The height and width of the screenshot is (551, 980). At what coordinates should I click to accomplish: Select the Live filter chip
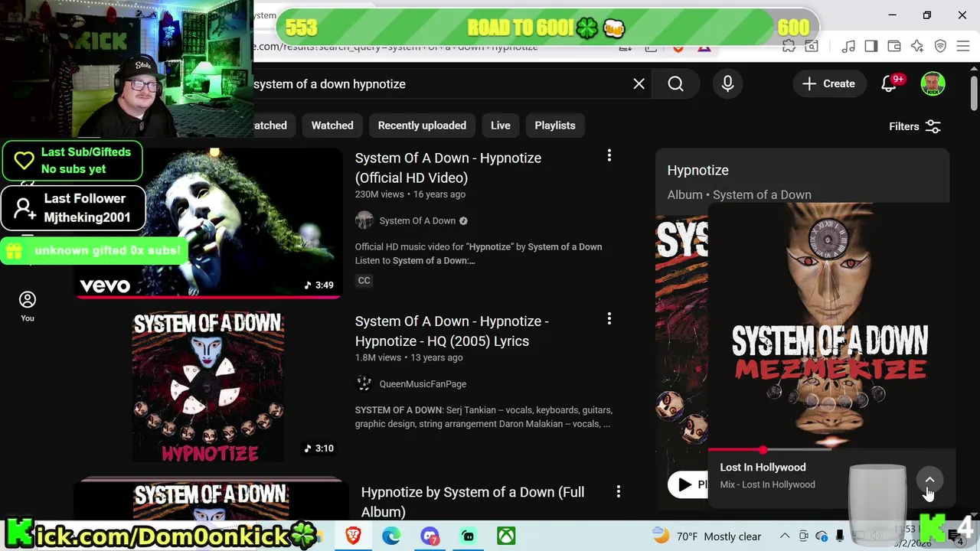click(501, 126)
